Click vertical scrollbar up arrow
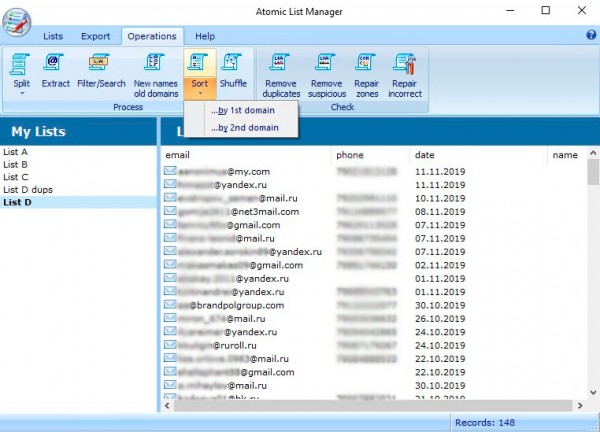Screen dimensions: 600x432 pos(593,153)
